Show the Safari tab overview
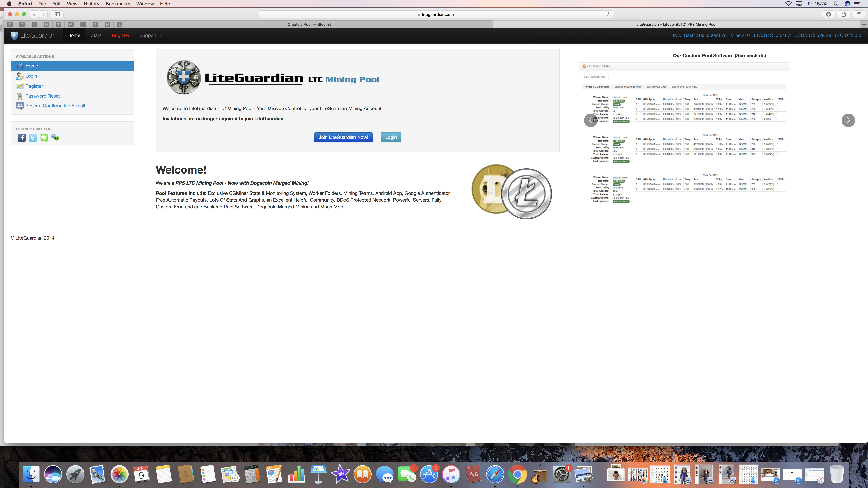This screenshot has height=488, width=868. pyautogui.click(x=859, y=14)
